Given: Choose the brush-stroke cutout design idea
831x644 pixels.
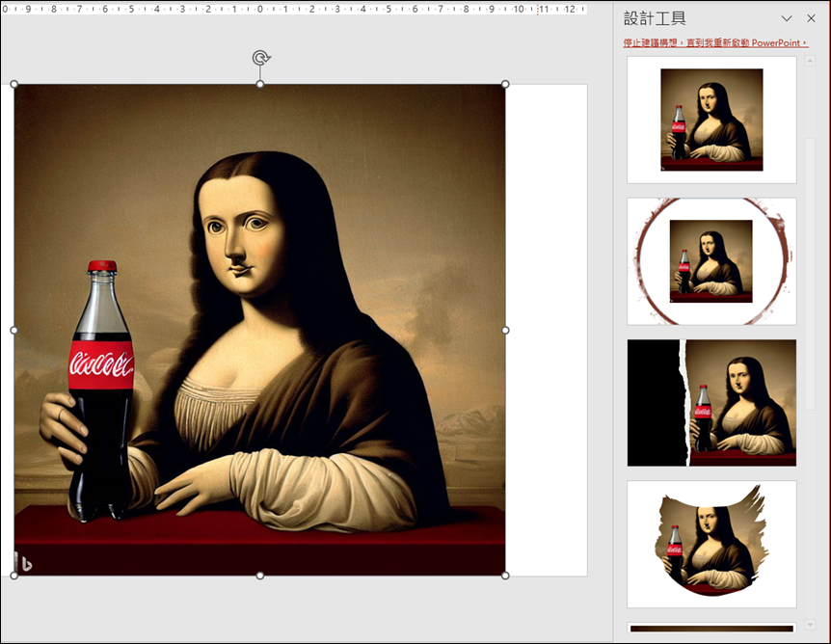Looking at the screenshot, I should point(711,545).
